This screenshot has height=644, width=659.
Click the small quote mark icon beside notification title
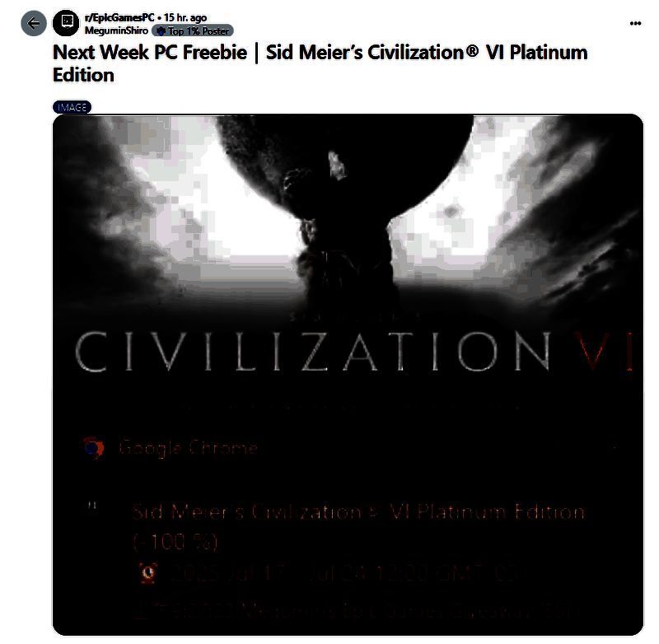[92, 506]
